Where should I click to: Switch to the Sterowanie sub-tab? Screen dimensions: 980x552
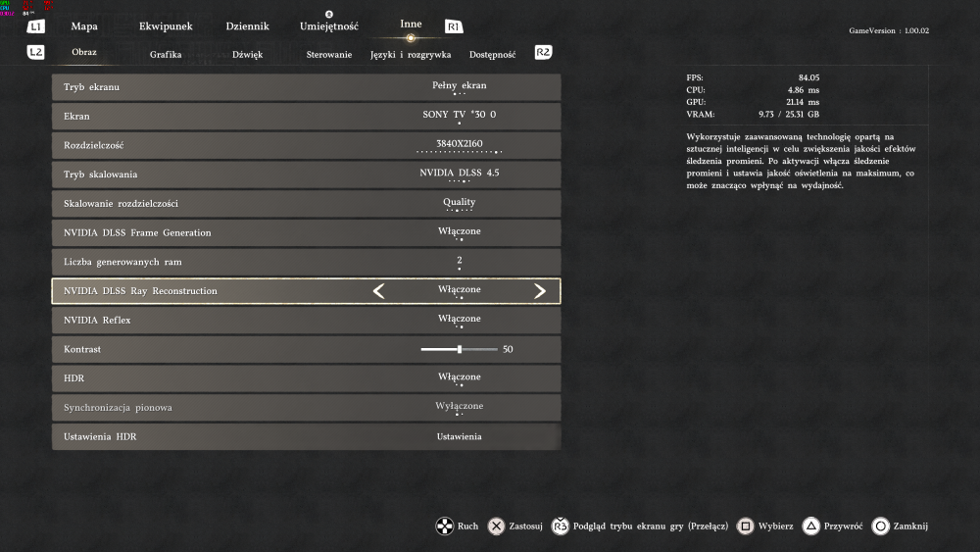click(x=328, y=54)
